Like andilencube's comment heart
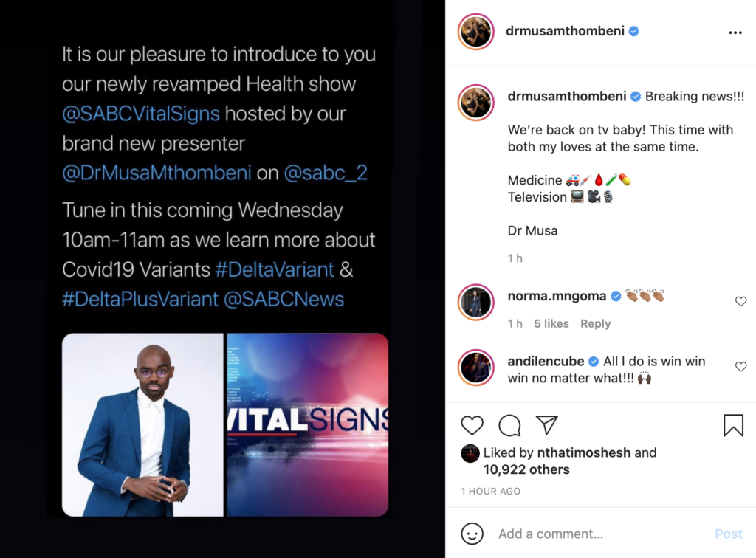Screen dimensions: 756x558 [741, 367]
